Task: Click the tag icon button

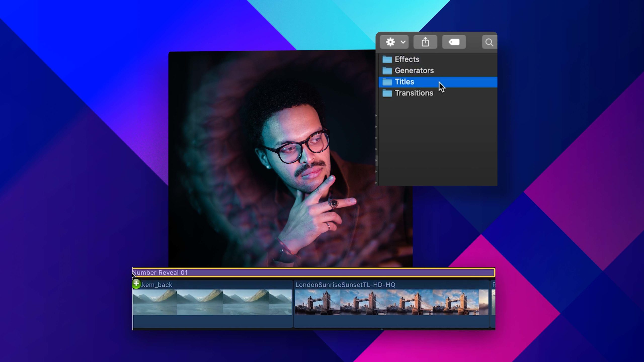Action: pyautogui.click(x=454, y=42)
